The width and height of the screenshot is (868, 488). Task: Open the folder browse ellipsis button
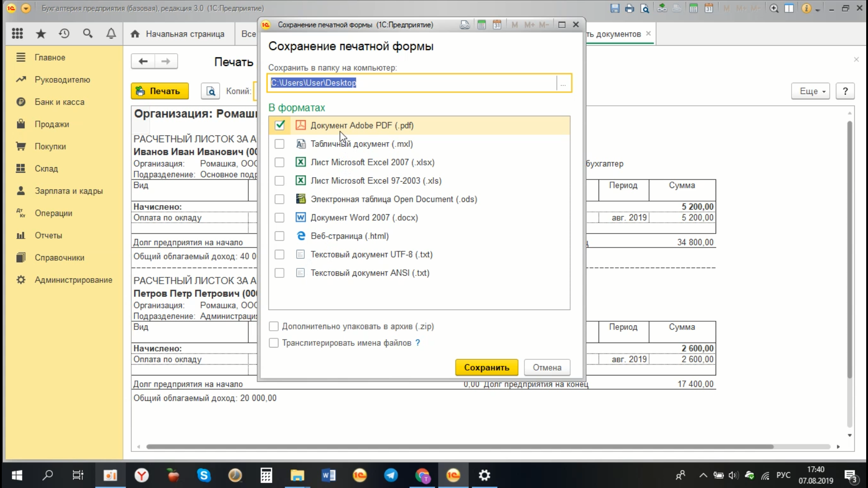[563, 83]
